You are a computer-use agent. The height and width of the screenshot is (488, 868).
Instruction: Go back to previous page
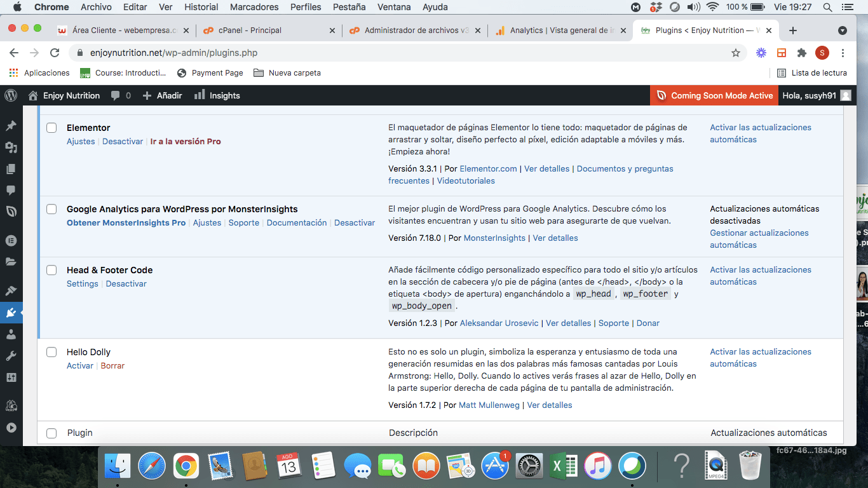(14, 53)
